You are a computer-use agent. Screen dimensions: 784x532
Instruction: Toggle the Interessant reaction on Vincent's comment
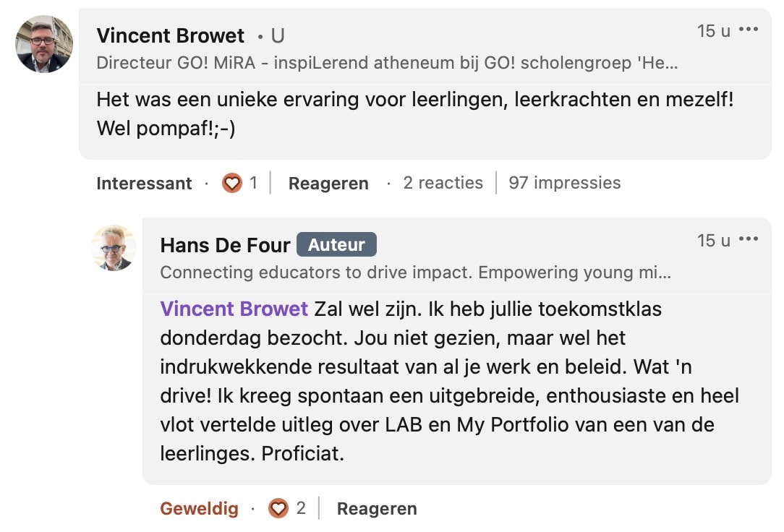click(144, 184)
